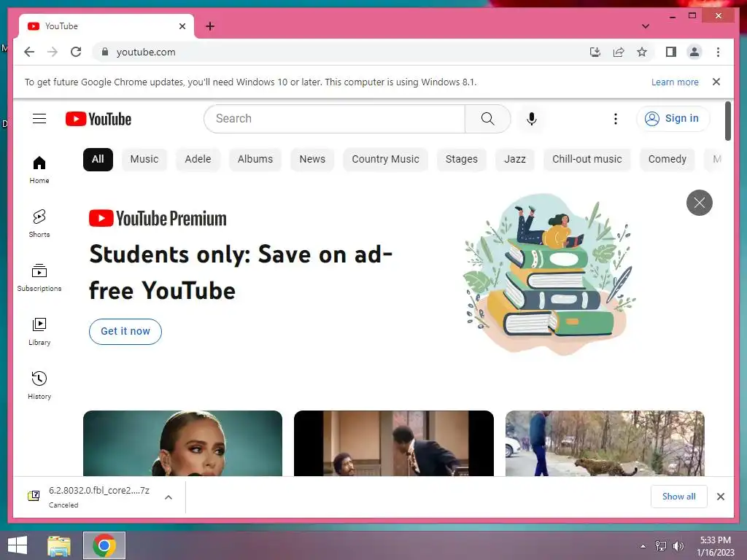Image resolution: width=747 pixels, height=560 pixels.
Task: Show hidden system tray icons
Action: coord(643,545)
